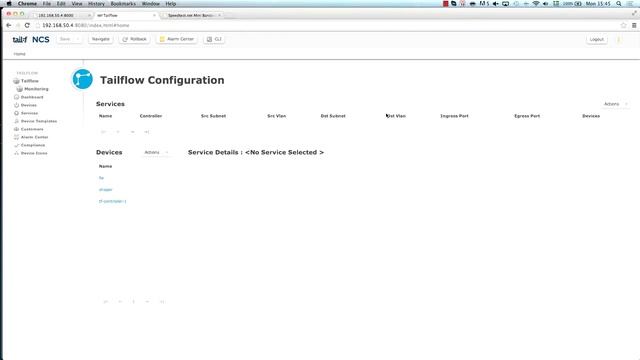Screen dimensions: 640x360
Task: Bookmark the page with the star icon
Action: pos(623,25)
